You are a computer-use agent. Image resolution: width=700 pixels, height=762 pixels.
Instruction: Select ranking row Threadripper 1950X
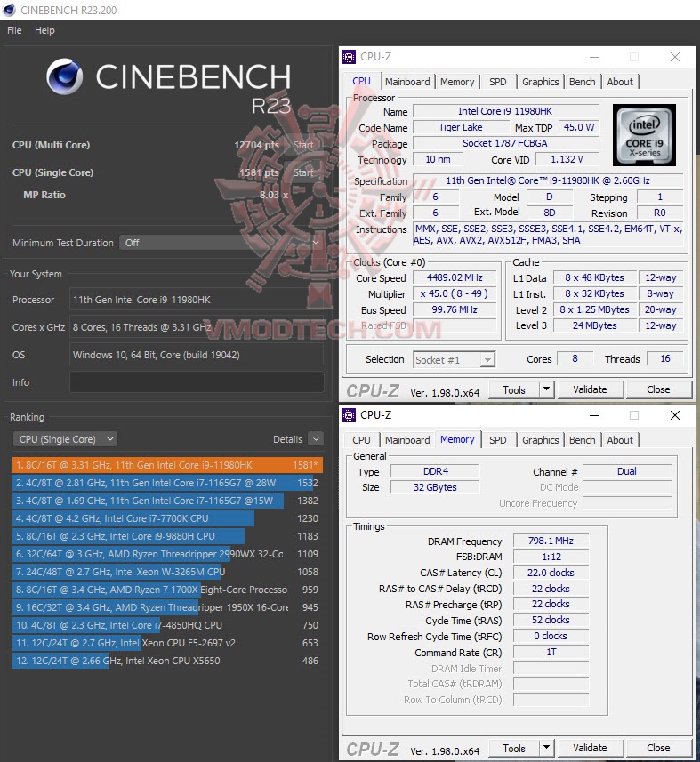point(167,607)
